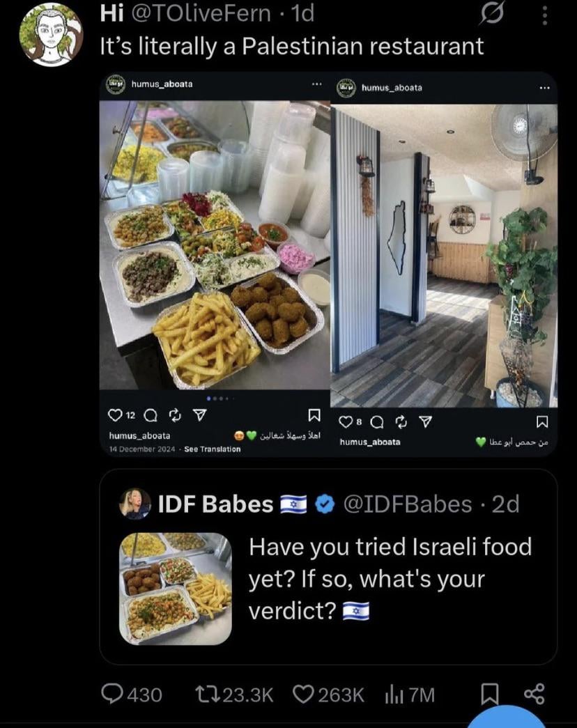Open TOliveFern's profile avatar
This screenshot has width=577, height=728.
[51, 34]
